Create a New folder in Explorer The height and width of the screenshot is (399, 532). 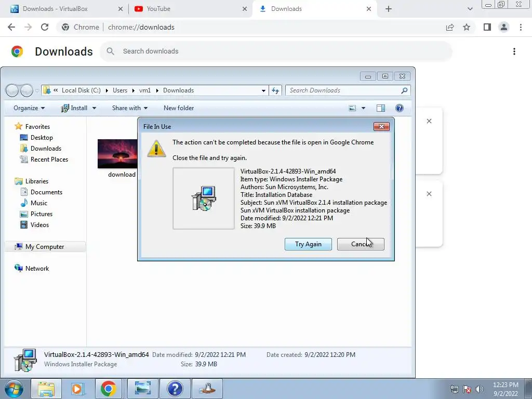(179, 108)
